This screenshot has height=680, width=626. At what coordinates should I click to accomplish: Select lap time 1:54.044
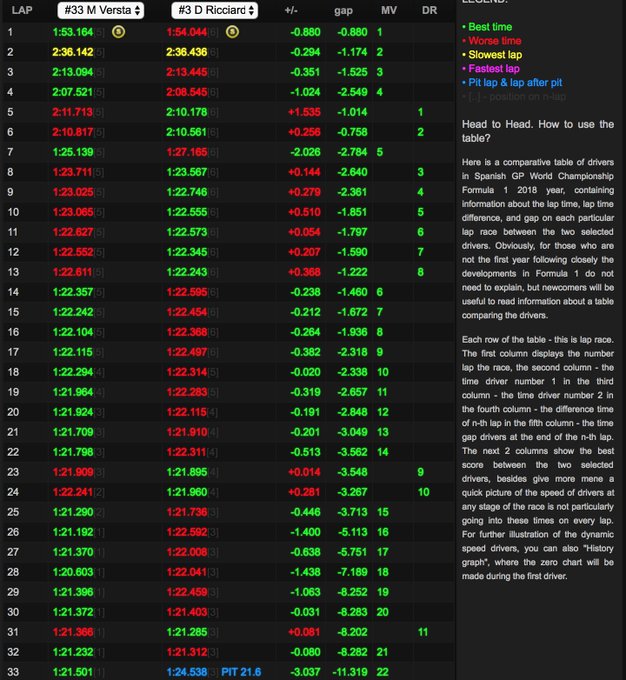point(187,32)
